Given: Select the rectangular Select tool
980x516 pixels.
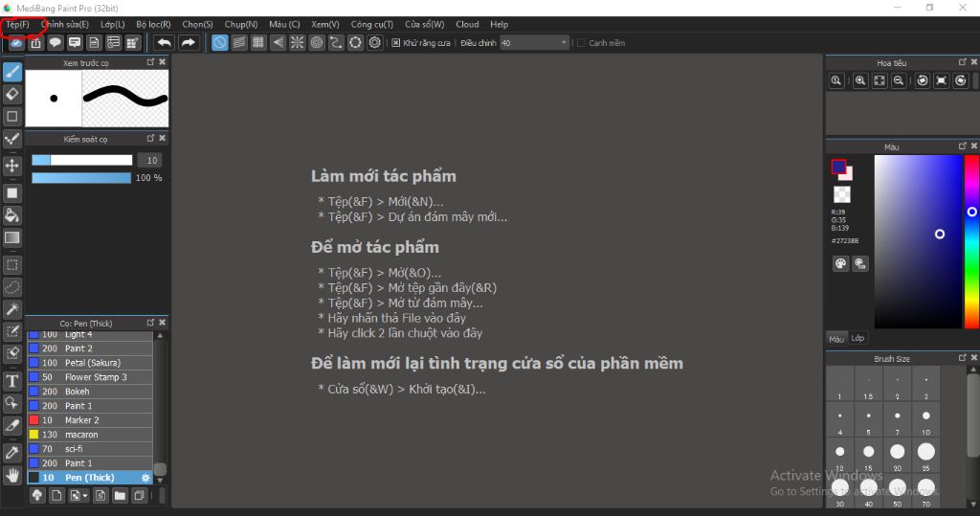Looking at the screenshot, I should coord(11,264).
